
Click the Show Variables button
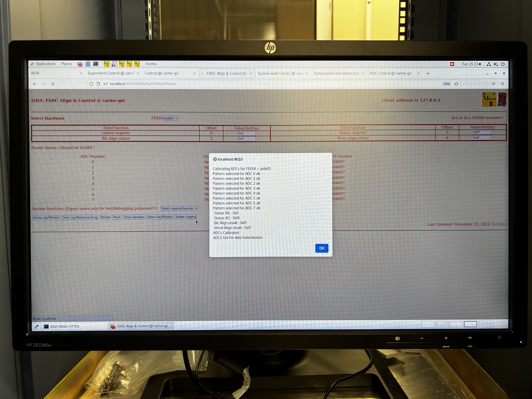[134, 217]
